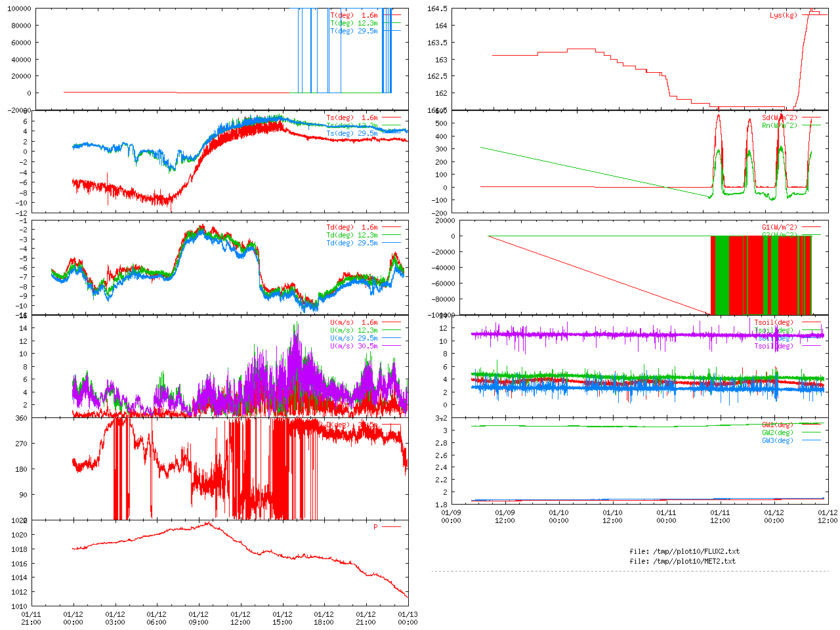Click the 01/12 21:00 time axis label
840x630 pixels.
(366, 619)
